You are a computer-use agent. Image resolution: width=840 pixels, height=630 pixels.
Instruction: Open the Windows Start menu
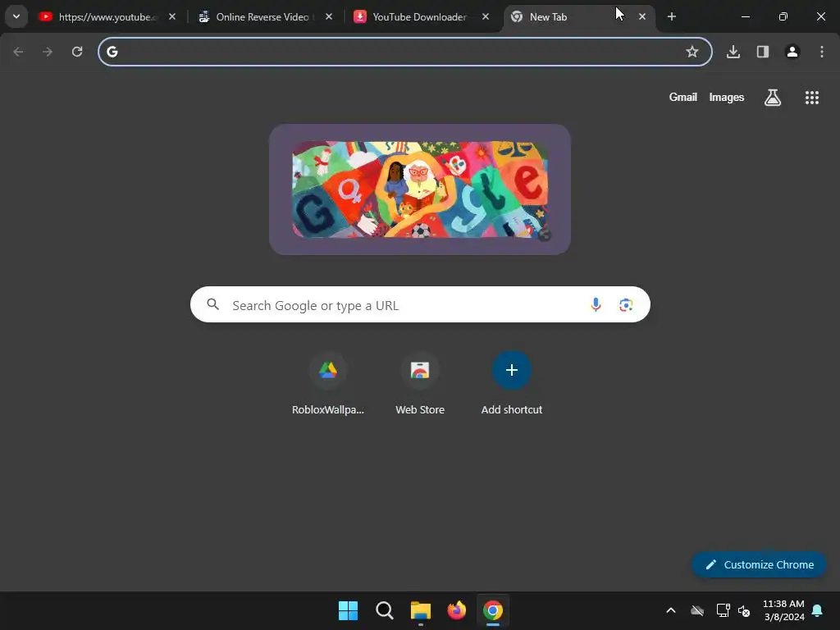coord(348,610)
